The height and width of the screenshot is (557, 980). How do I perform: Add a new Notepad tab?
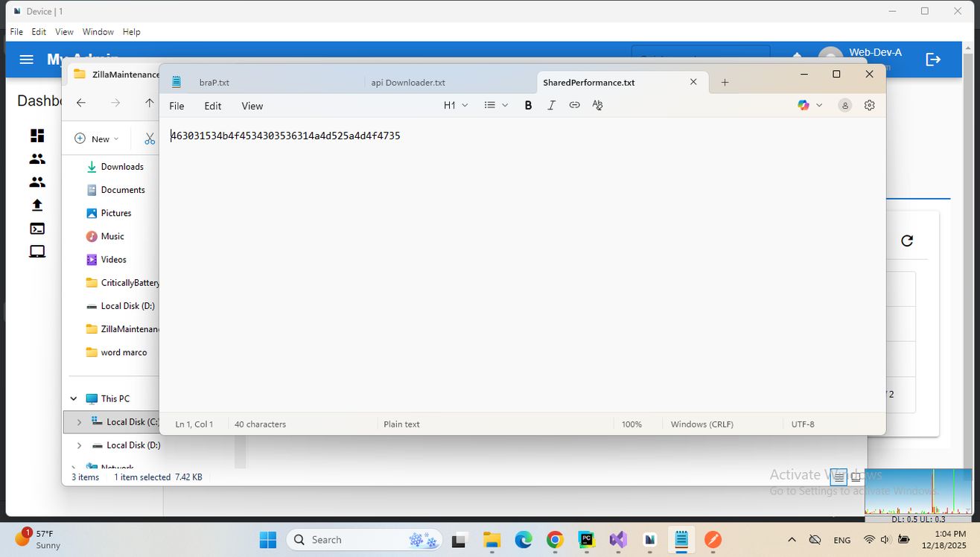coord(725,83)
